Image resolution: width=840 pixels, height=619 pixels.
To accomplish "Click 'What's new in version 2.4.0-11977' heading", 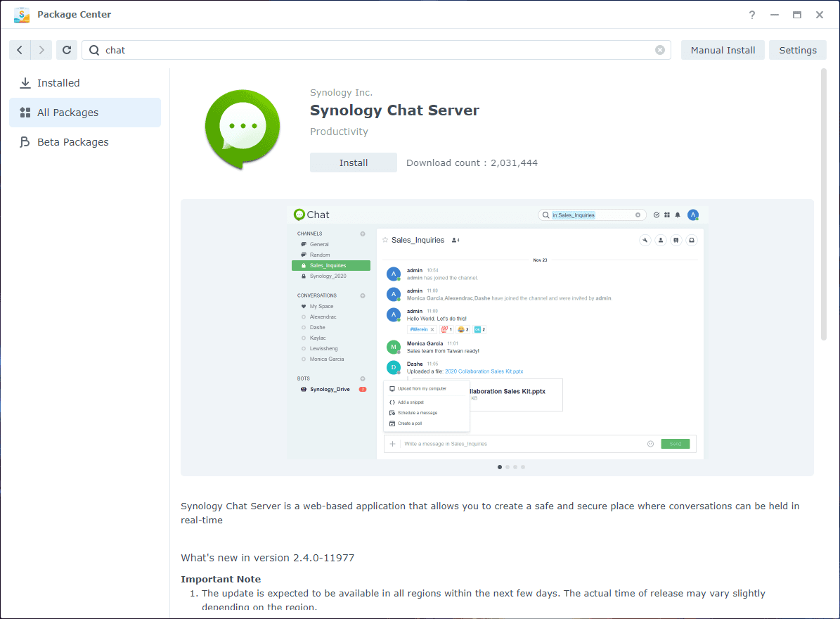I will coord(267,557).
